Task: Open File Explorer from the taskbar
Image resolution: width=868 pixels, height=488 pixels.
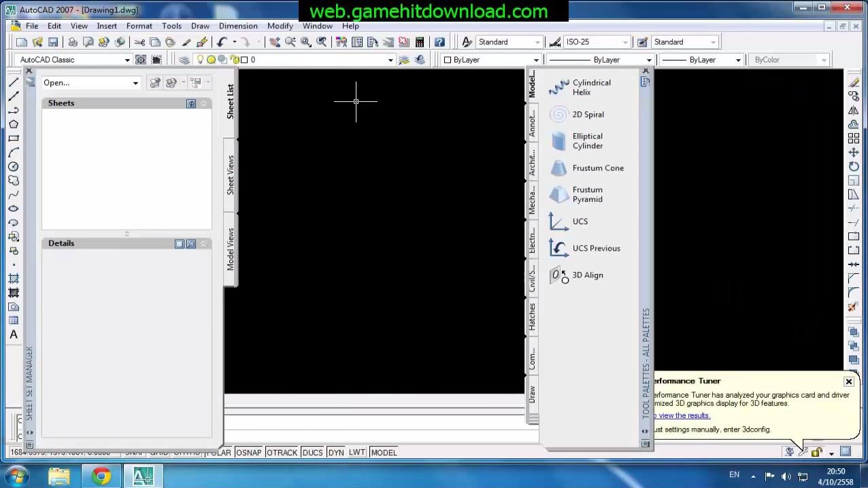Action: point(59,476)
